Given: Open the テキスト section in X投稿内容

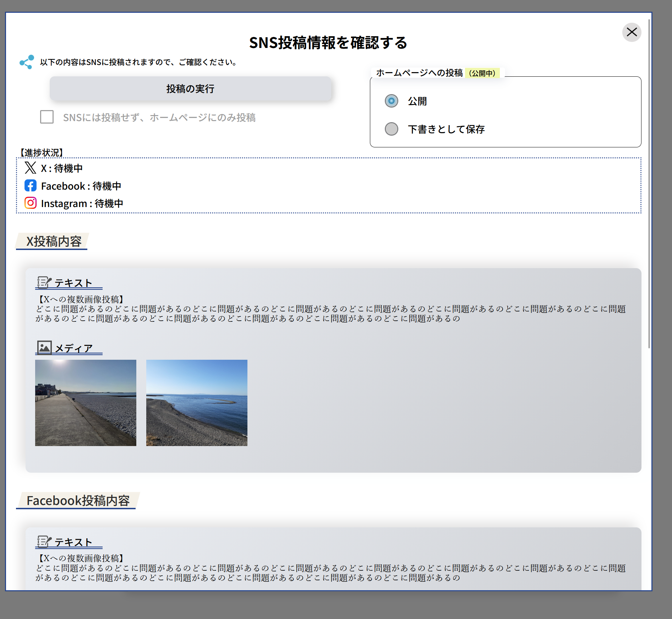Looking at the screenshot, I should pyautogui.click(x=73, y=283).
